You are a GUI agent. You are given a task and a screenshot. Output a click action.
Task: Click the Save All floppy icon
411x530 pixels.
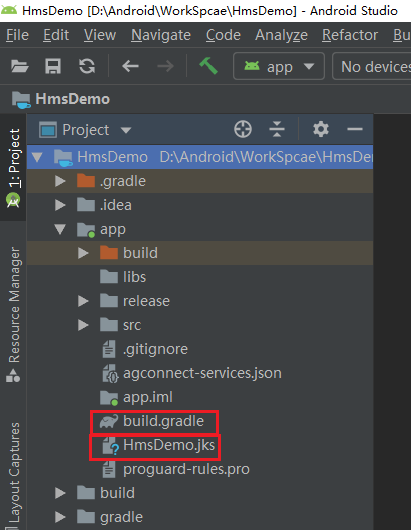[x=53, y=66]
